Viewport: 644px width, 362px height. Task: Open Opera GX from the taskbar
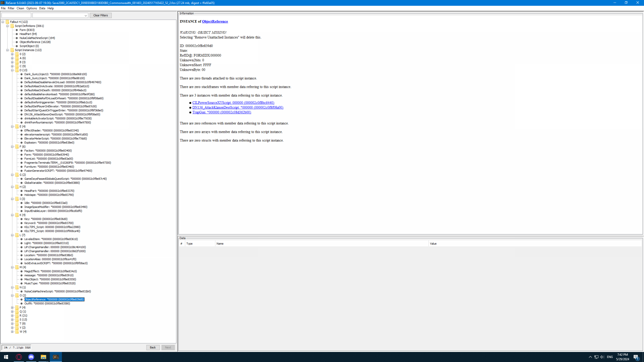(19, 357)
